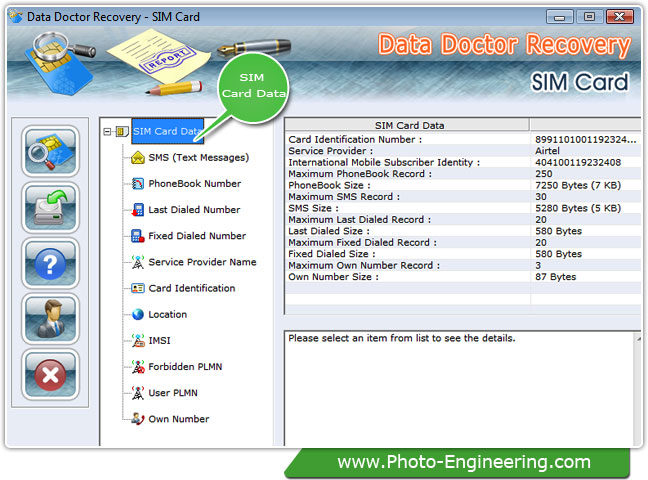Viewport: 648px width, 480px height.
Task: Click the details text box at bottom
Action: pos(460,389)
